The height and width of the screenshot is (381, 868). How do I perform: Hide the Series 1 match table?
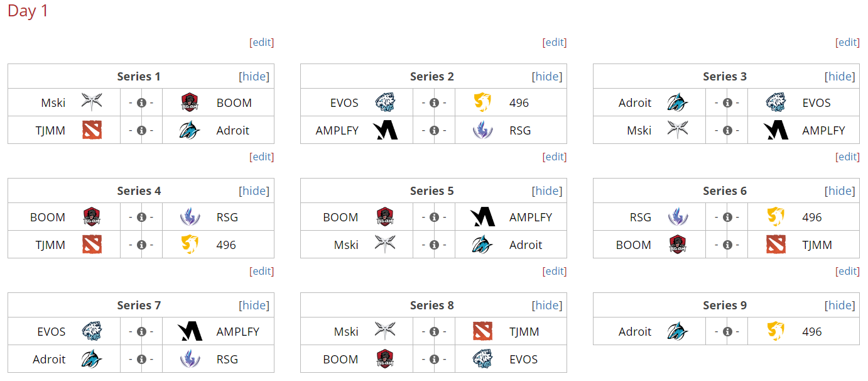click(x=254, y=77)
